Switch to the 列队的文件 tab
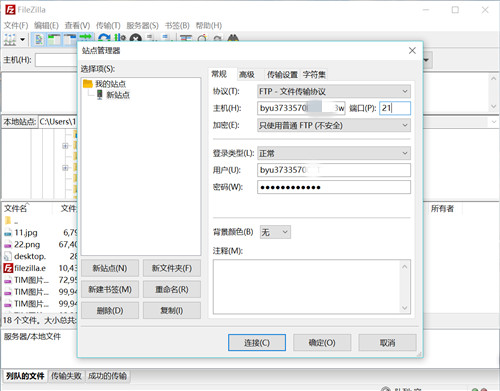 pos(25,376)
